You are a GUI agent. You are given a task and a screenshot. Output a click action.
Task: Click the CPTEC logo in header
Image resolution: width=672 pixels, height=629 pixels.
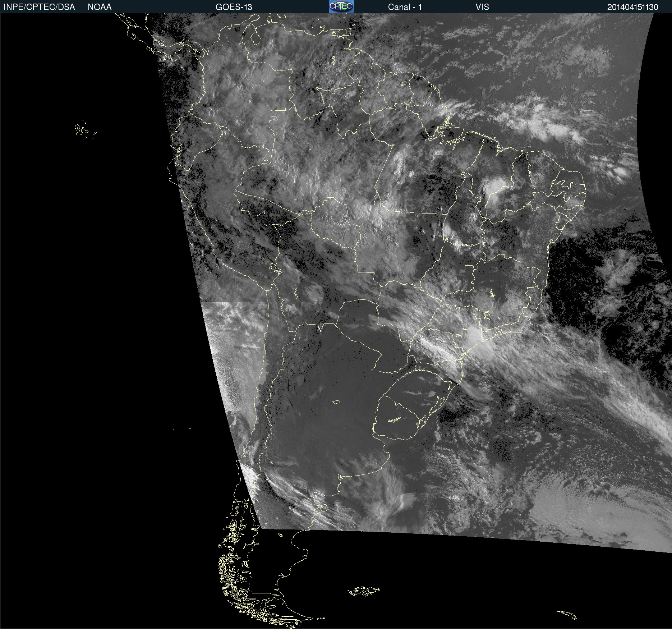tap(341, 6)
